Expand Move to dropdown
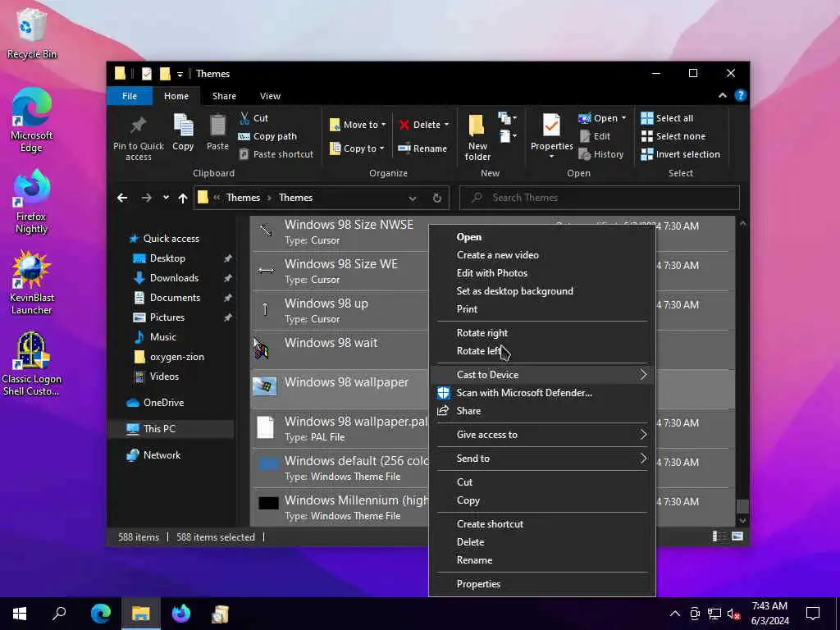Image resolution: width=840 pixels, height=630 pixels. coord(382,125)
